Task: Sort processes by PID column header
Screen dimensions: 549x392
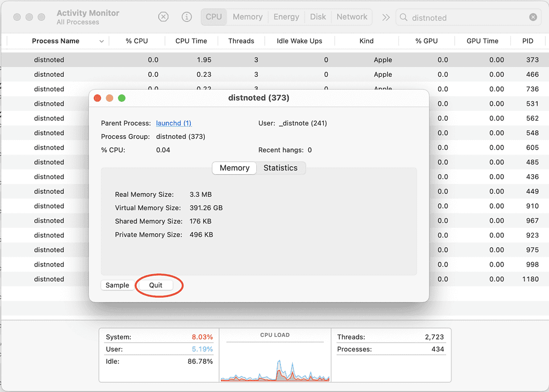Action: click(x=528, y=41)
